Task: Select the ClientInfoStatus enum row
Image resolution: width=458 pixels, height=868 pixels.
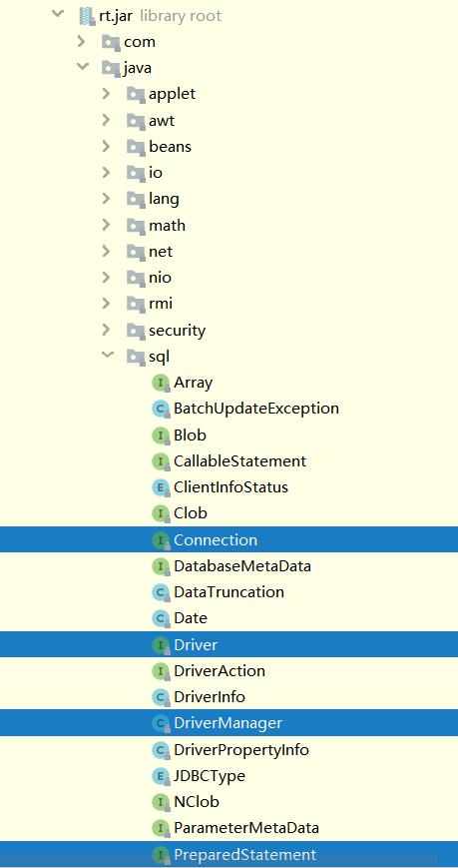Action: click(x=229, y=487)
